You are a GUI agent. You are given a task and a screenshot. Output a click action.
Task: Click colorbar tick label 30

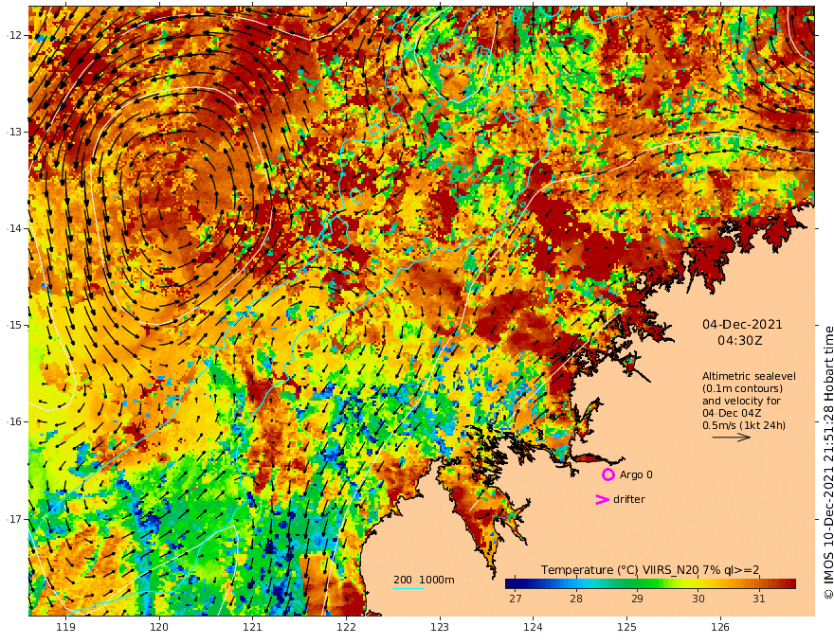tap(698, 599)
